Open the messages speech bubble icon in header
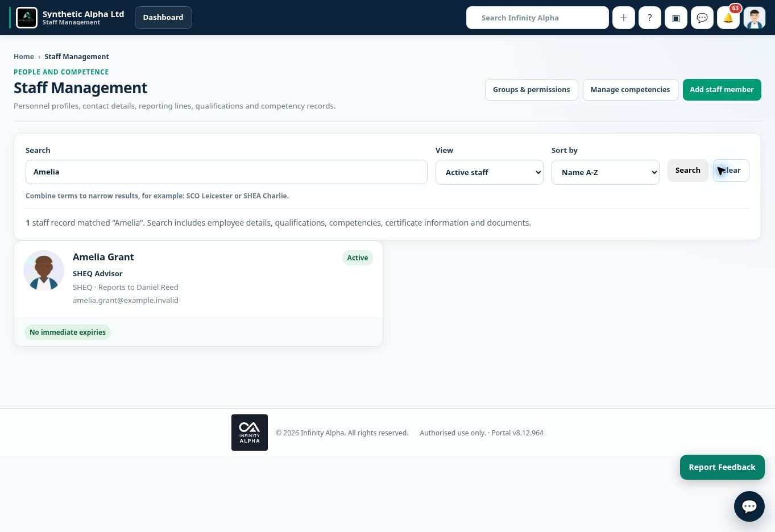 pyautogui.click(x=702, y=18)
